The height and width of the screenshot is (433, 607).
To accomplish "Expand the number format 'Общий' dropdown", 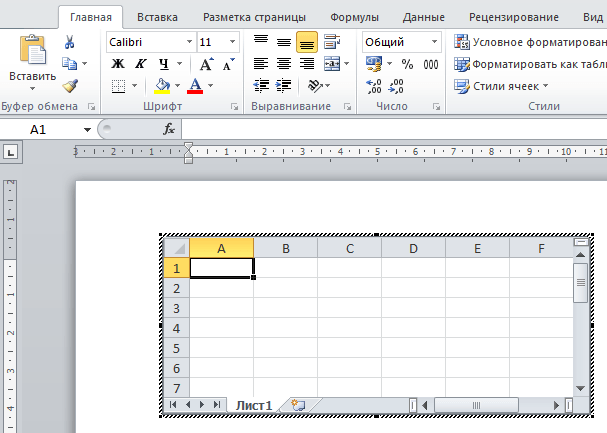I will click(434, 42).
